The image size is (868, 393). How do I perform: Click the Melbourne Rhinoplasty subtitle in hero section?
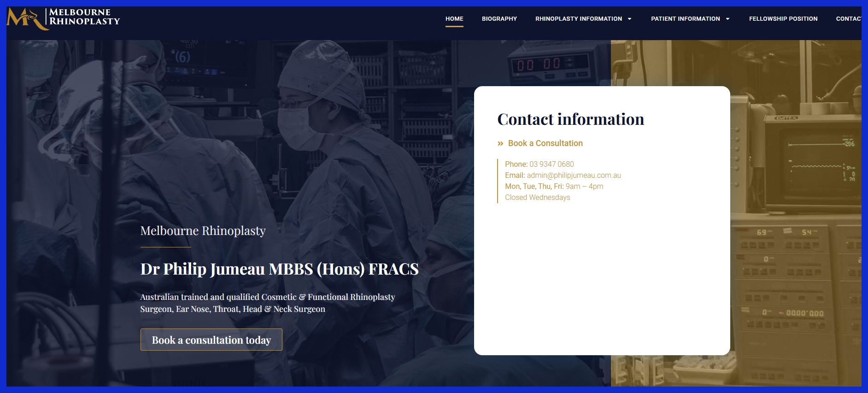point(203,231)
